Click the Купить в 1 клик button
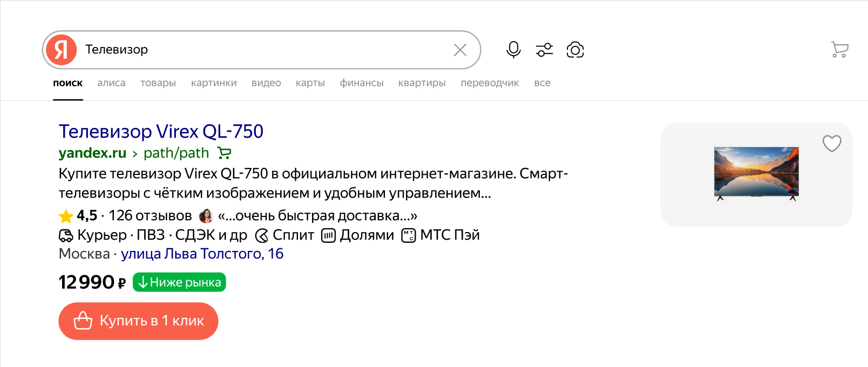 [x=138, y=321]
